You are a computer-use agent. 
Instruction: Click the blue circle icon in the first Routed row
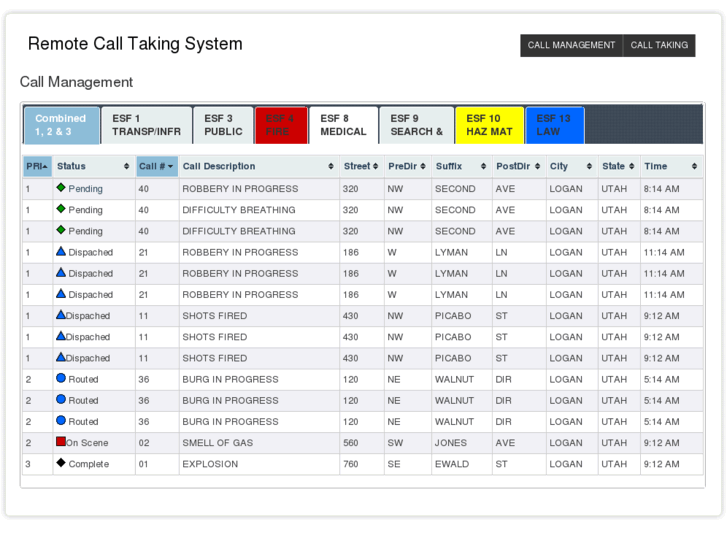[61, 379]
